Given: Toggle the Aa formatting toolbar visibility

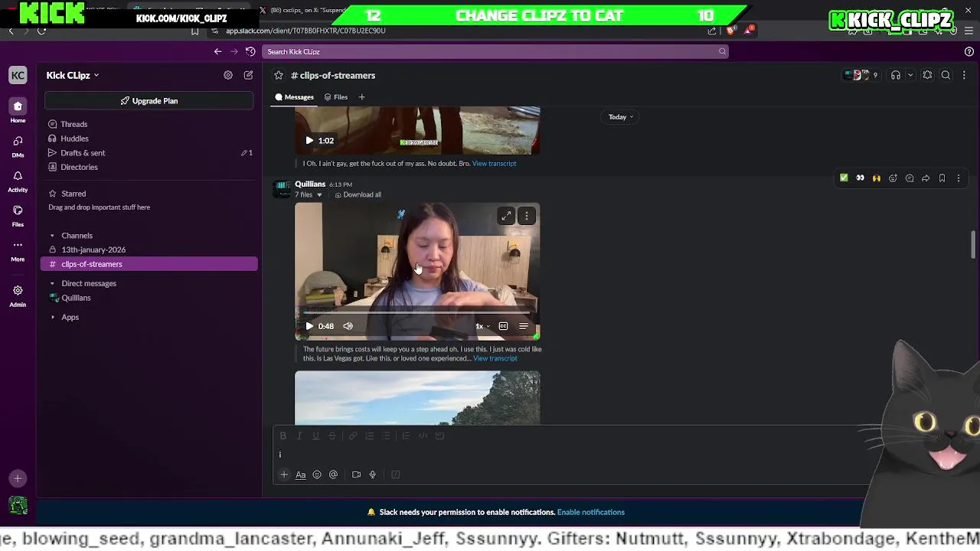Looking at the screenshot, I should [x=301, y=474].
